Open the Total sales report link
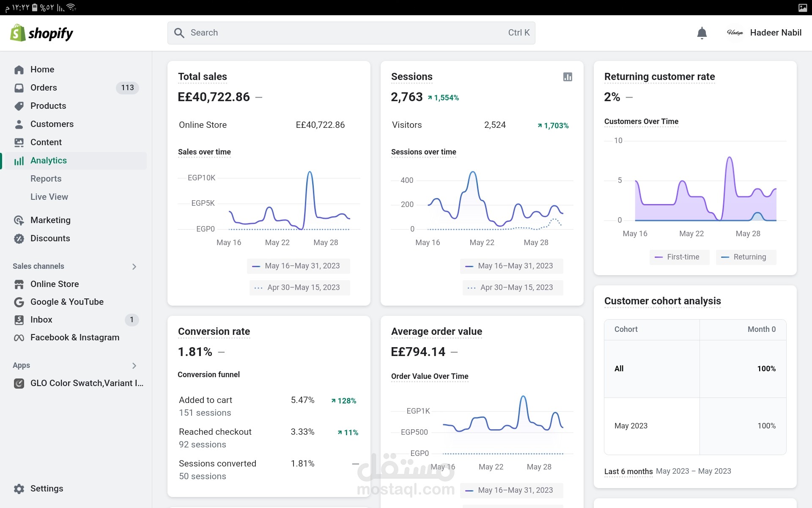Image resolution: width=812 pixels, height=508 pixels. click(202, 77)
